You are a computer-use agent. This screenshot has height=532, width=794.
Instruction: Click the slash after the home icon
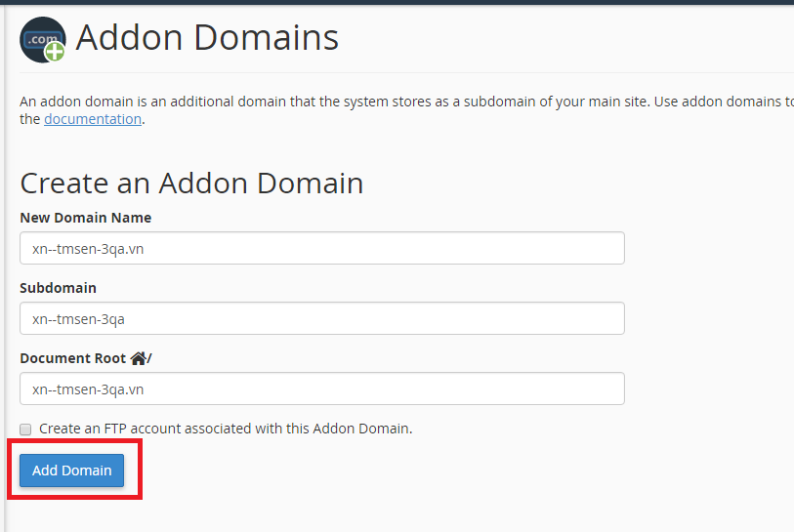click(149, 358)
